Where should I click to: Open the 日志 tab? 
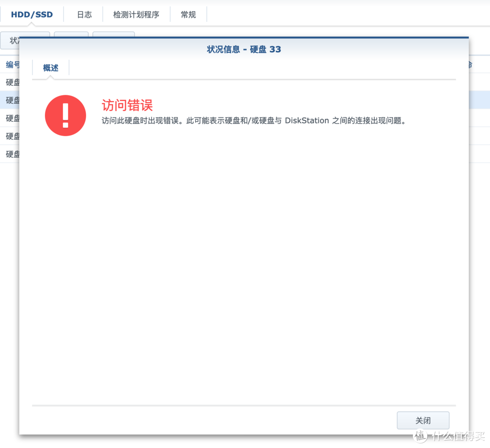pos(84,15)
